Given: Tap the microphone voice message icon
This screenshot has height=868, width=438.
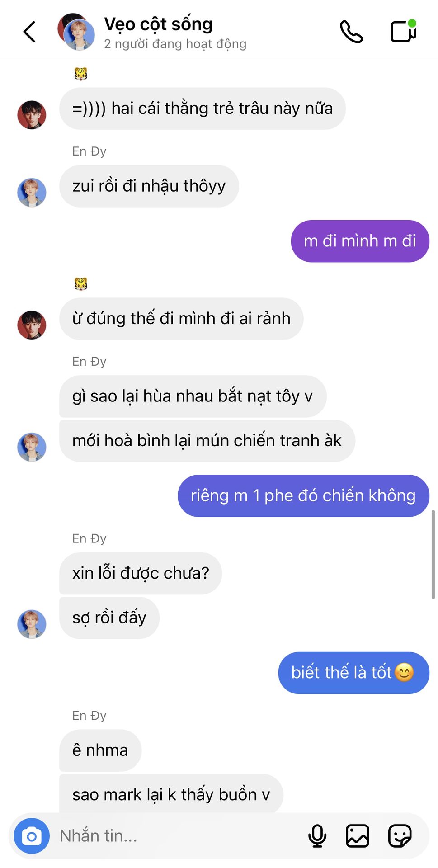Looking at the screenshot, I should (317, 836).
